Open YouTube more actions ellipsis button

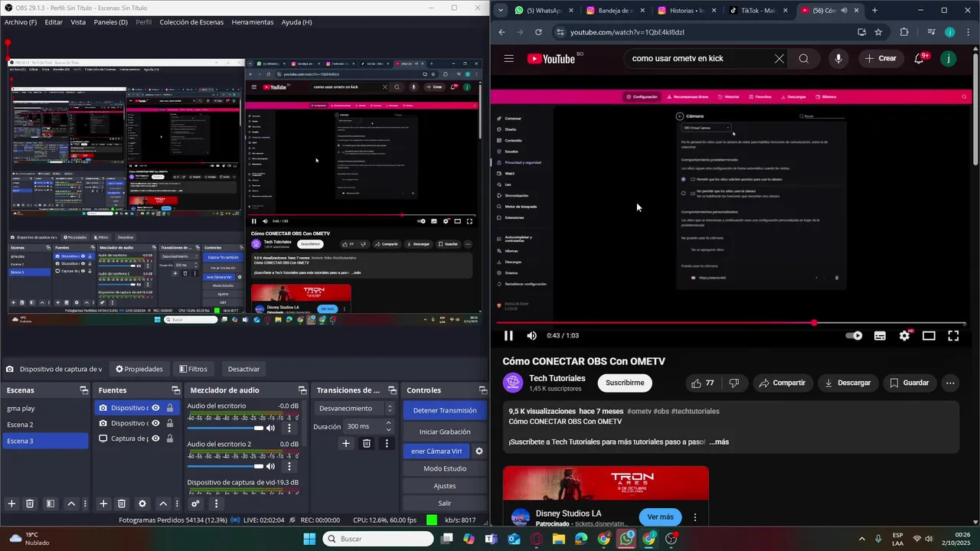pyautogui.click(x=950, y=383)
